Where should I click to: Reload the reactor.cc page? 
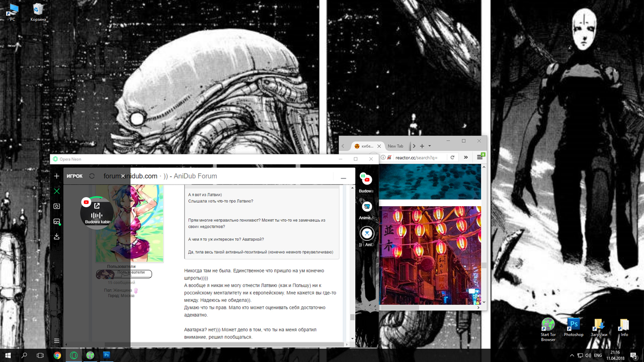(x=452, y=157)
